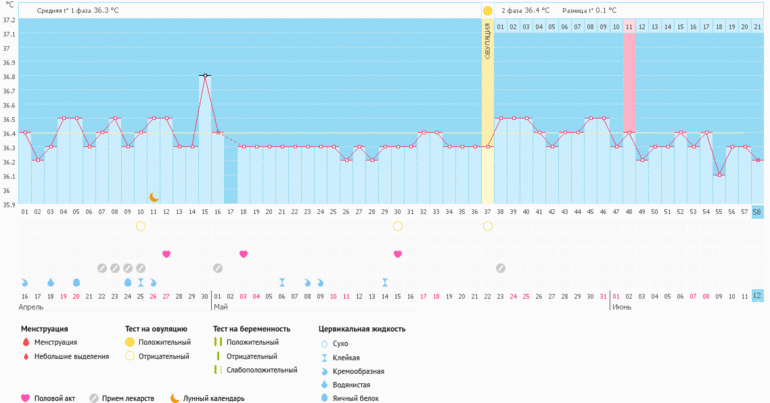770x403 pixels.
Task: Click the moon icon beside Лунный календарь
Action: 174,398
